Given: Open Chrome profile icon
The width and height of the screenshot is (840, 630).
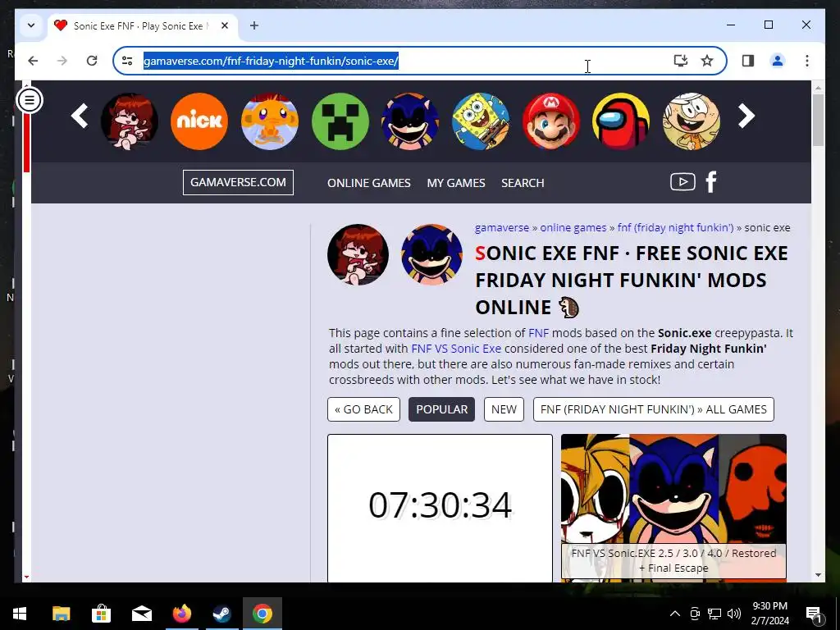Looking at the screenshot, I should (x=778, y=61).
